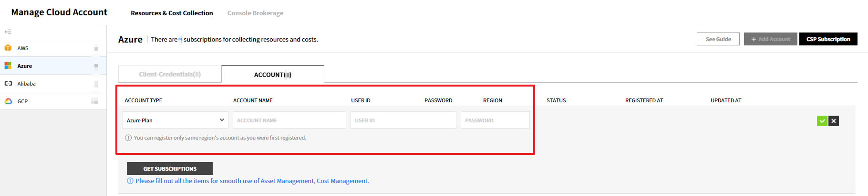
Task: Click the Alibaba bracket icon
Action: tap(8, 83)
